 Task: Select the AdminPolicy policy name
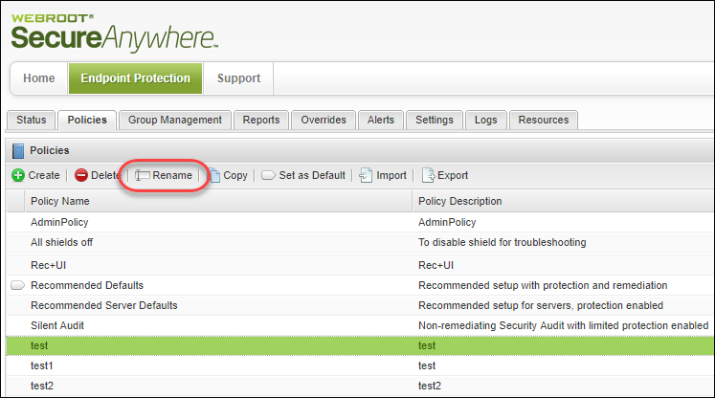(x=59, y=222)
